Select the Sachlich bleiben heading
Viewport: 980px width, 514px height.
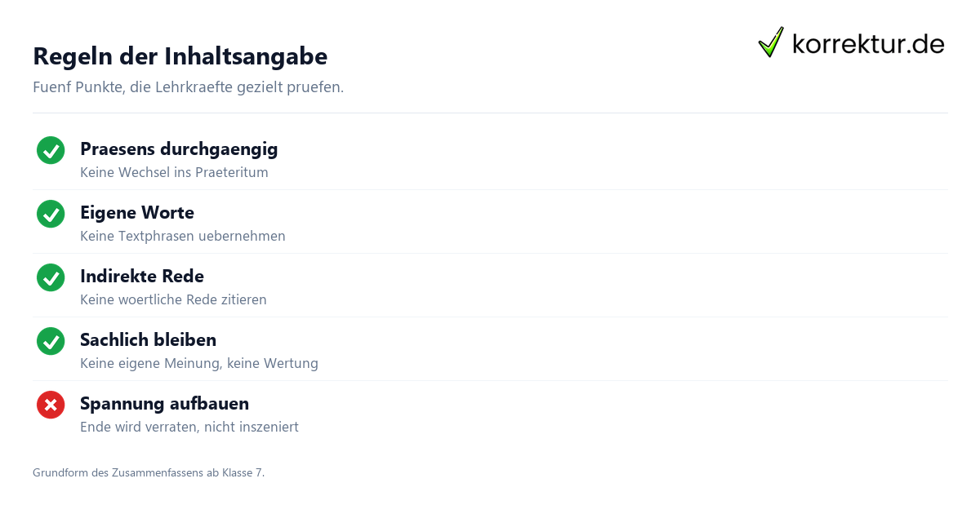[x=148, y=340]
